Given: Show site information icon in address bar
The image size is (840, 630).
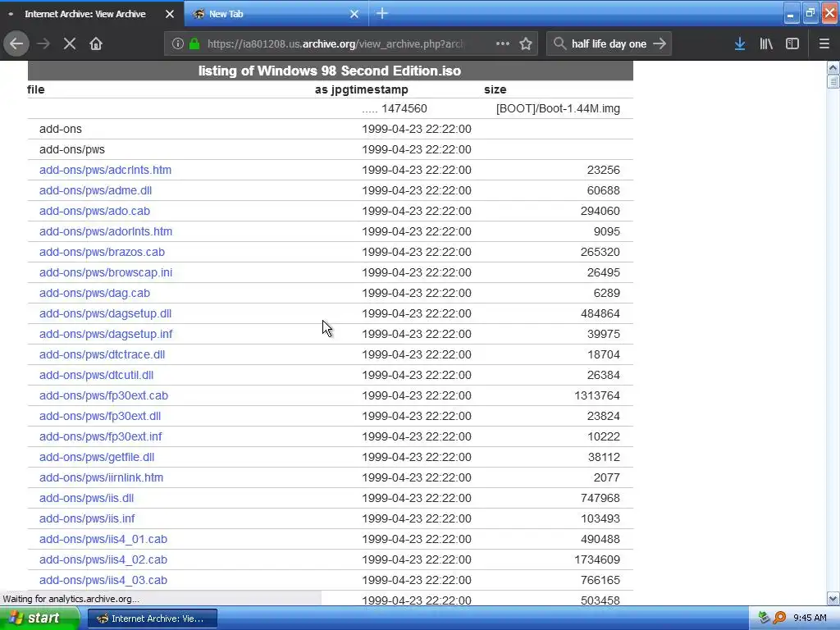Looking at the screenshot, I should pyautogui.click(x=178, y=44).
